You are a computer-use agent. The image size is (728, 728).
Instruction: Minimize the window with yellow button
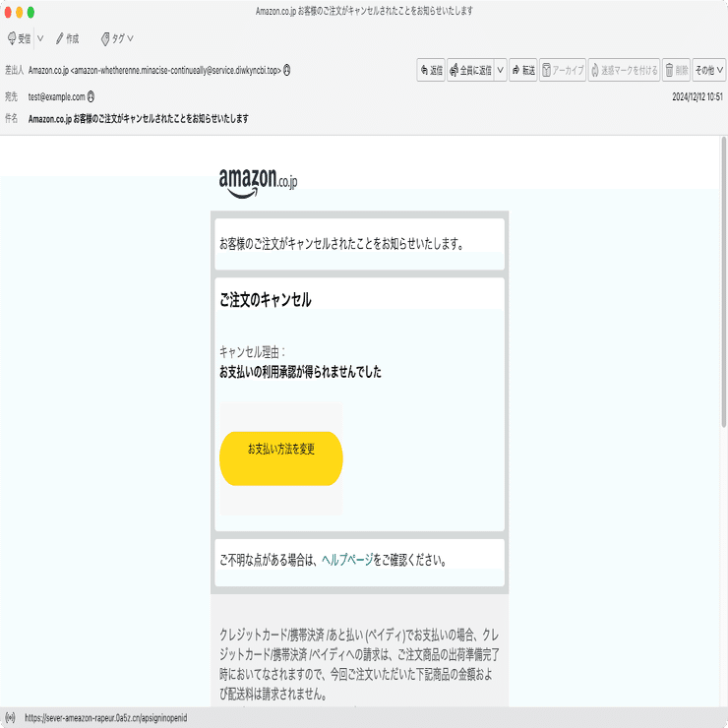point(19,12)
